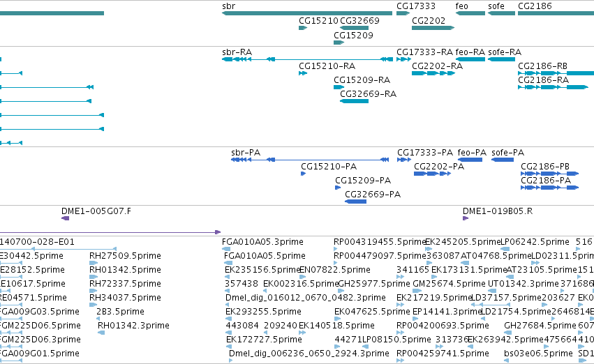
Task: Open the EN07822.5prime EST label
Action: pyautogui.click(x=335, y=270)
